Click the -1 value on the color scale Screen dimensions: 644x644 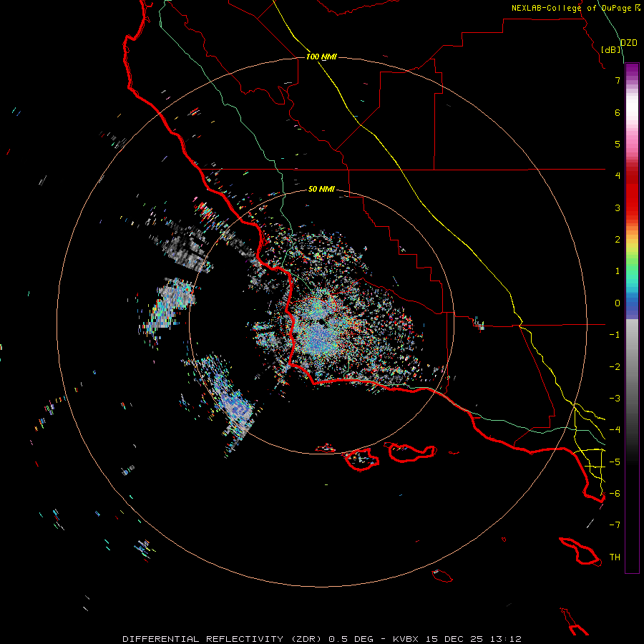coord(615,335)
